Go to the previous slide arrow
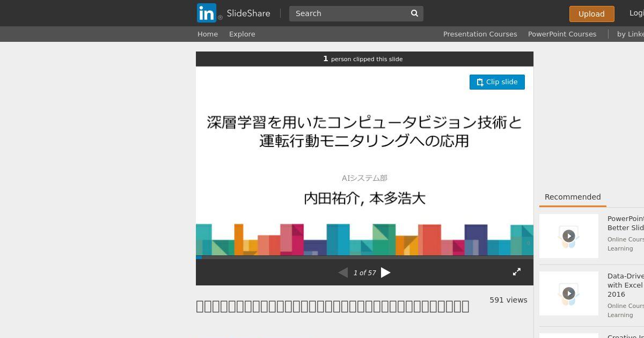Viewport: 644px width, 338px height. click(x=343, y=273)
